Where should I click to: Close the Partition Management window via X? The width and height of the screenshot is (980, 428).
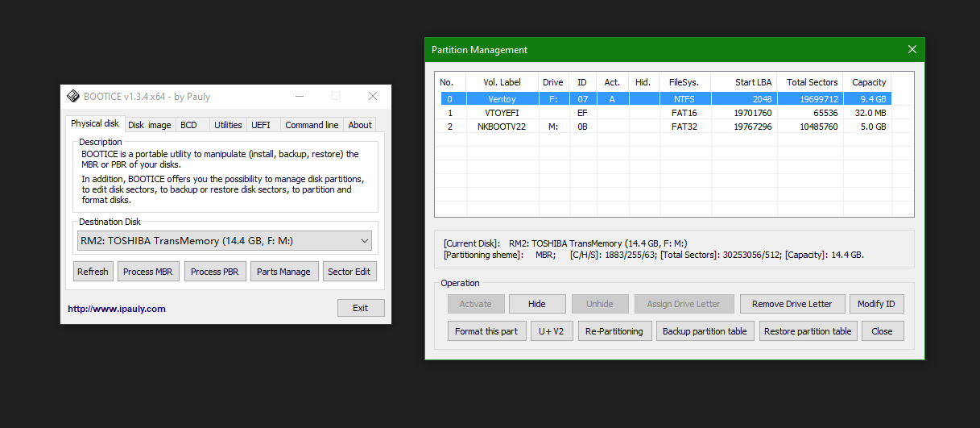912,49
